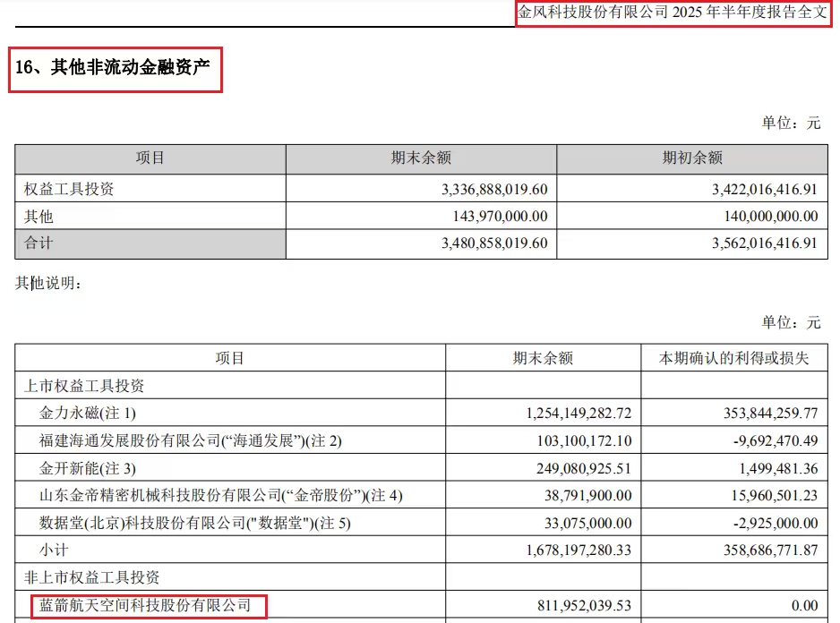Select the 其他 row label in the first table
The image size is (840, 623).
(39, 217)
